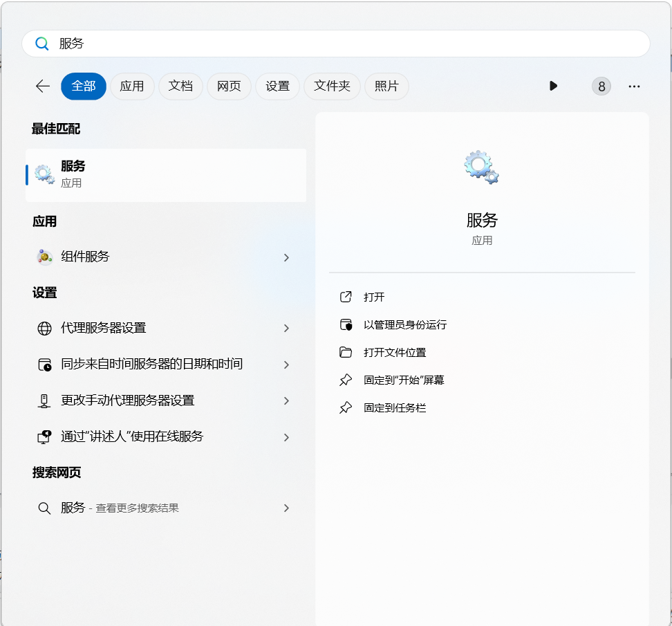Click the large 服务 gear icon in preview
This screenshot has height=626, width=672.
tap(482, 167)
